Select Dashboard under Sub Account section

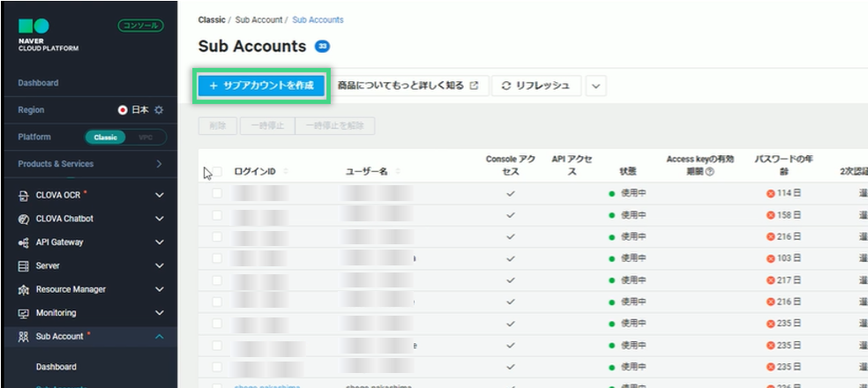(x=56, y=367)
